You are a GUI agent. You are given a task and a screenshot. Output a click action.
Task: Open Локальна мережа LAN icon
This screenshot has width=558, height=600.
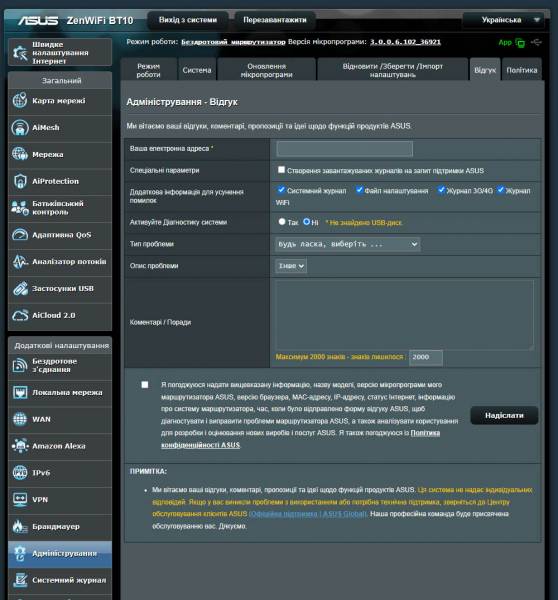click(20, 392)
